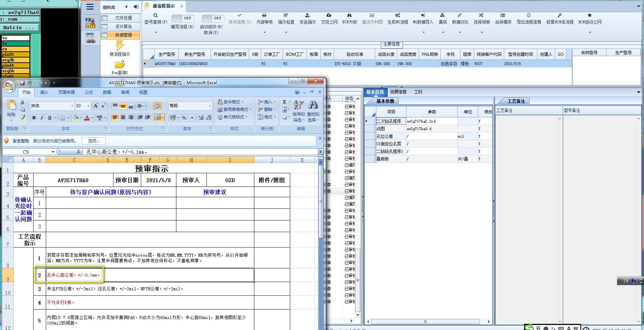The width and height of the screenshot is (644, 330).
Task: Click Excel cut scissors icon
Action: point(23,102)
